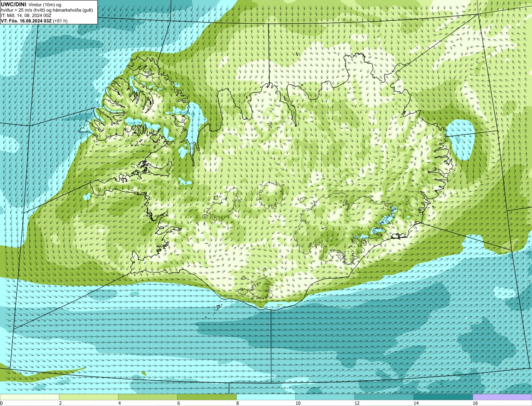Click the lavender legend segment above 16 m/s
This screenshot has width=532, height=406.
[x=502, y=397]
